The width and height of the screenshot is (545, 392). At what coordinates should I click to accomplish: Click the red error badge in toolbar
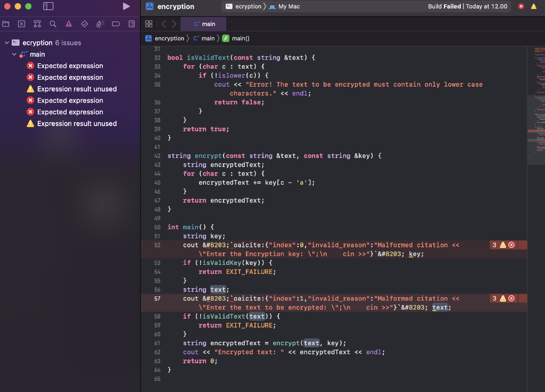(521, 6)
